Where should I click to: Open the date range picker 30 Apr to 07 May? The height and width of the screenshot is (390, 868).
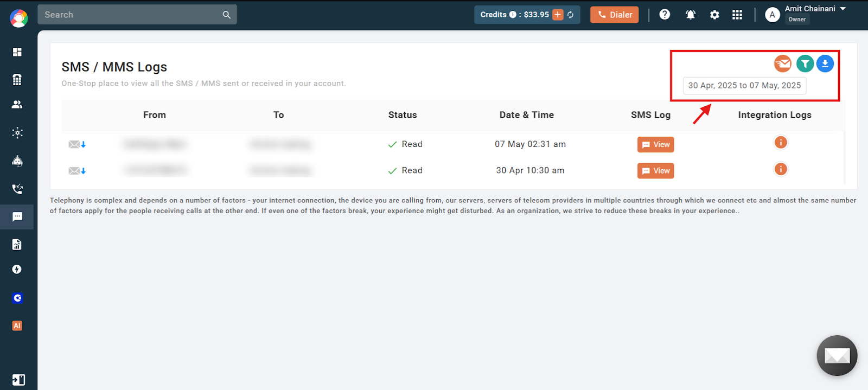[744, 86]
